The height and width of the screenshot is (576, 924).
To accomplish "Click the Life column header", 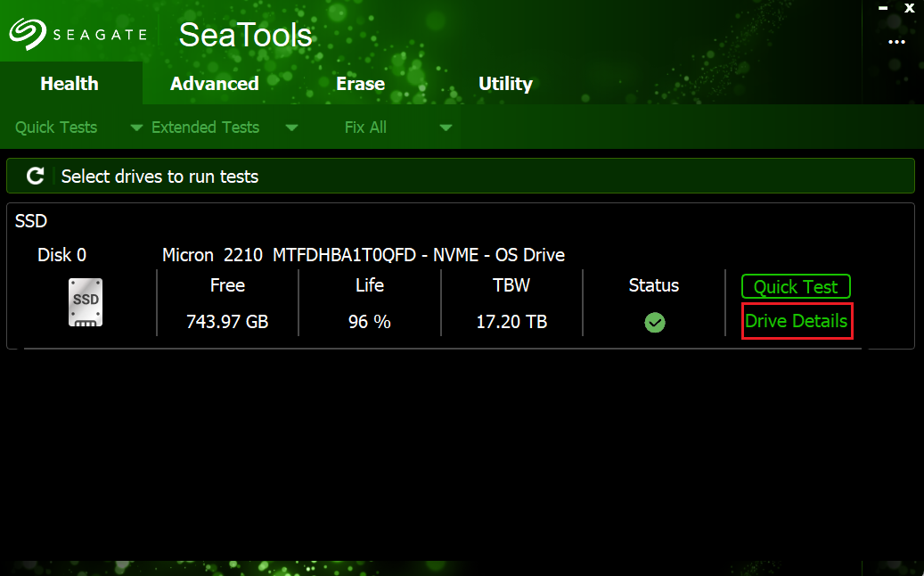I will point(370,285).
